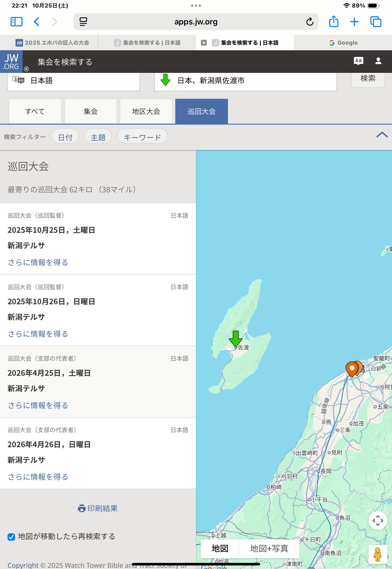Uncheck 地図が移動したら再検索する checkbox
392x569 pixels.
pyautogui.click(x=11, y=537)
